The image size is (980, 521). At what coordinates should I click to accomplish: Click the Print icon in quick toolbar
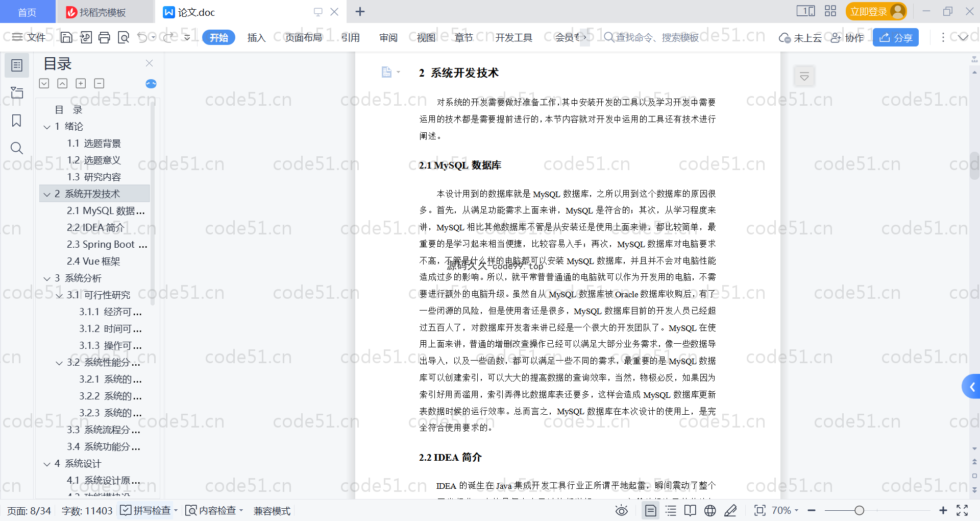[104, 37]
